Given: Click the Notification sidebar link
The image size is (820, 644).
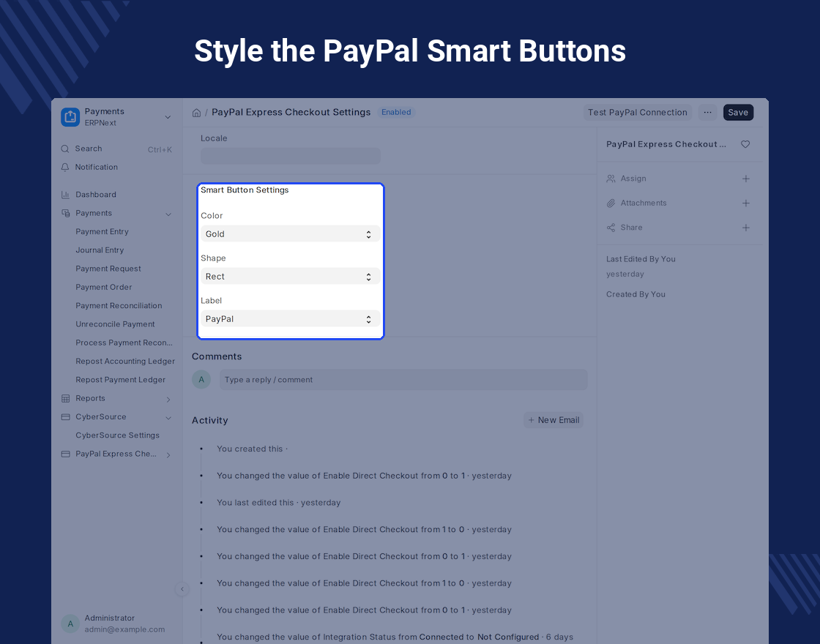Looking at the screenshot, I should point(96,168).
